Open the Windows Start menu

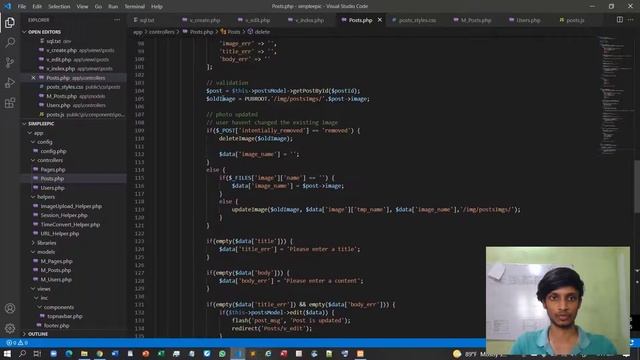[x=7, y=353]
